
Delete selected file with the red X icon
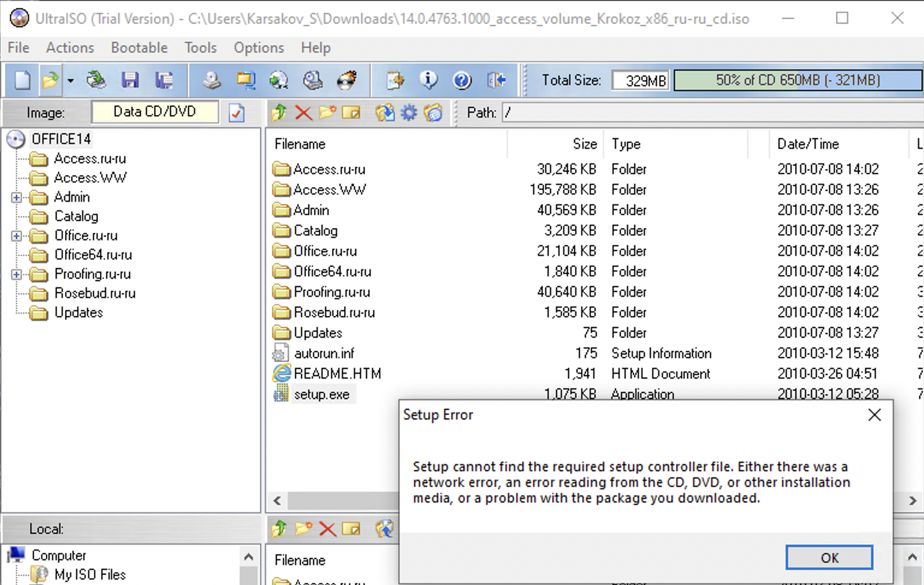[x=303, y=113]
